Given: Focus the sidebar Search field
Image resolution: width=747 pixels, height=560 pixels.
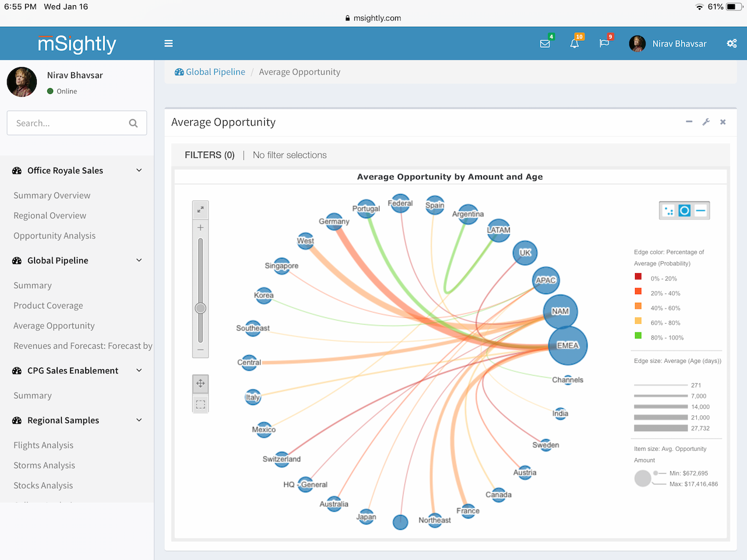Looking at the screenshot, I should (x=76, y=123).
